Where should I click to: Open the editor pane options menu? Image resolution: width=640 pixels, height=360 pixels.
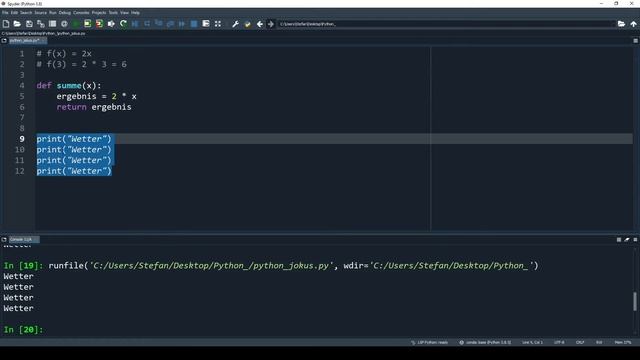point(636,40)
